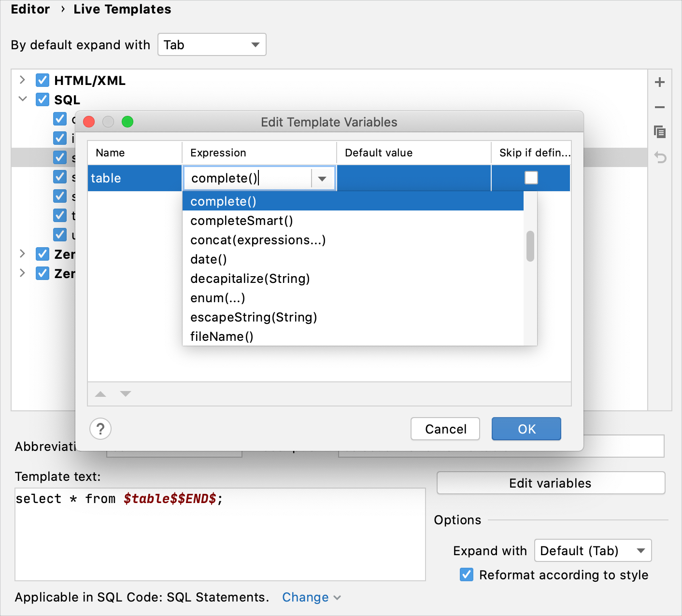
Task: Move the table variable up
Action: coord(100,394)
